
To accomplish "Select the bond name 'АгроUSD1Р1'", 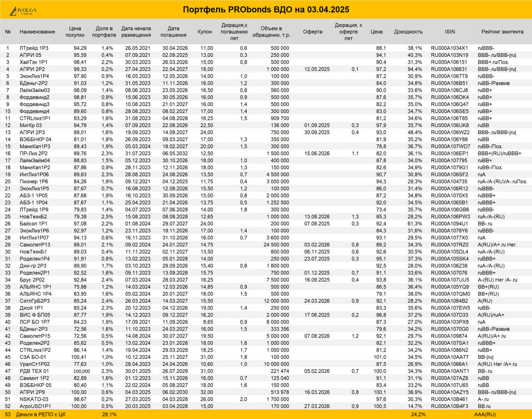I will 35,407.
